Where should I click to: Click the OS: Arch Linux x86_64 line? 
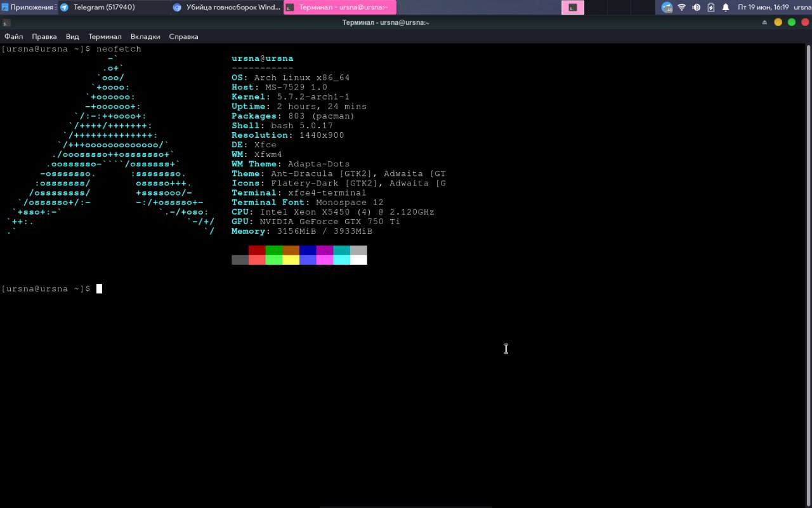tap(291, 77)
